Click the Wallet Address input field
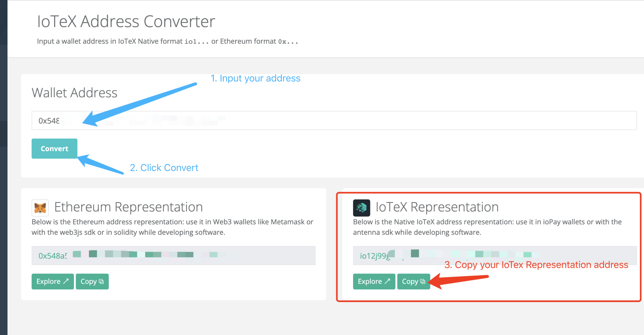The height and width of the screenshot is (335, 644). [x=334, y=121]
